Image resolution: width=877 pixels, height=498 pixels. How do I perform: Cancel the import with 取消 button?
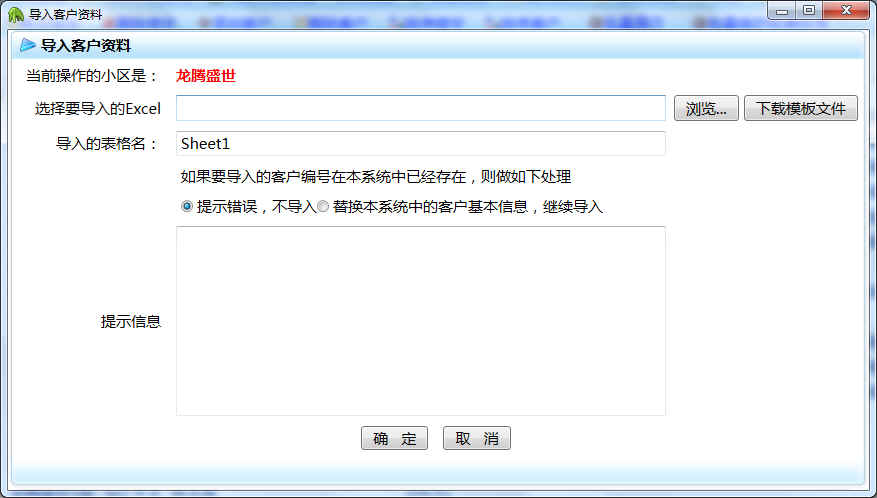click(477, 438)
